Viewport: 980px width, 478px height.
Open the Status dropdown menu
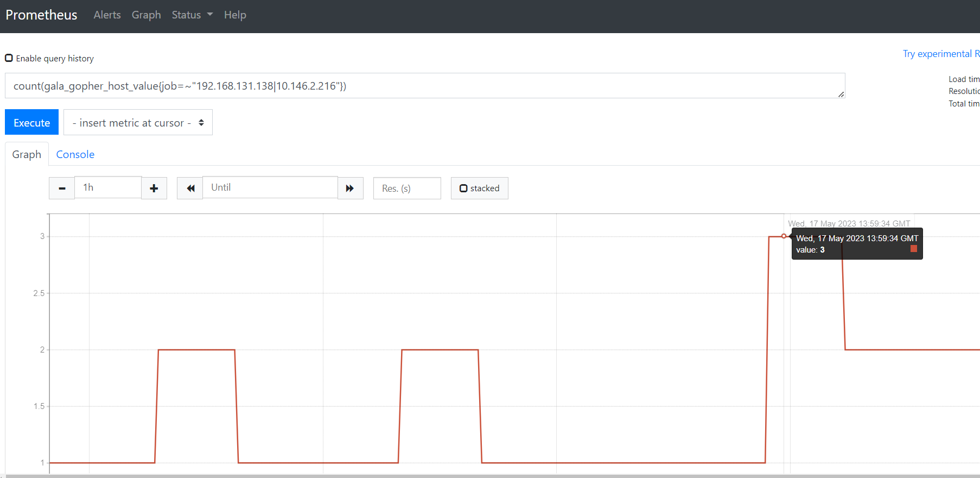pos(192,15)
